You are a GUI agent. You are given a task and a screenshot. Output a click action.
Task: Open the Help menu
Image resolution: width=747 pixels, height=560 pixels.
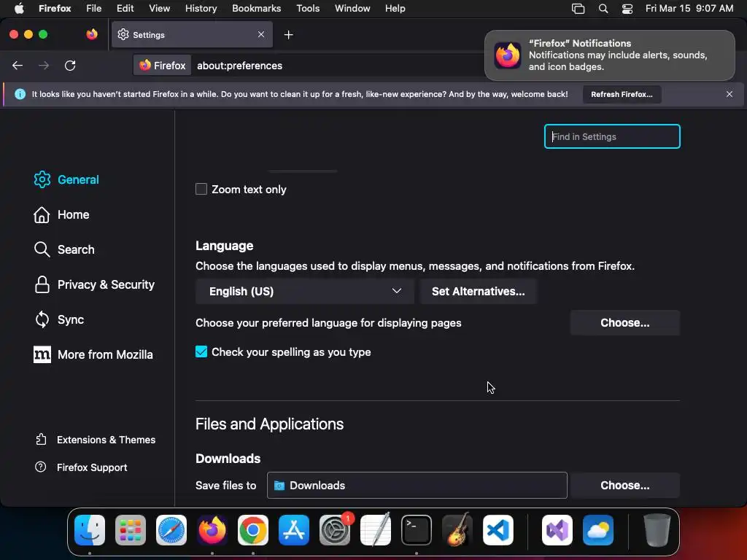[x=395, y=9]
